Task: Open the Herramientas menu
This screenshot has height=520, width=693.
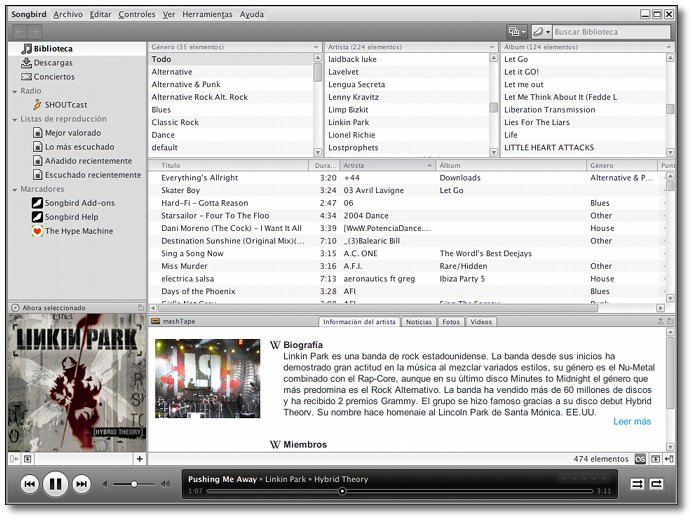Action: click(207, 15)
